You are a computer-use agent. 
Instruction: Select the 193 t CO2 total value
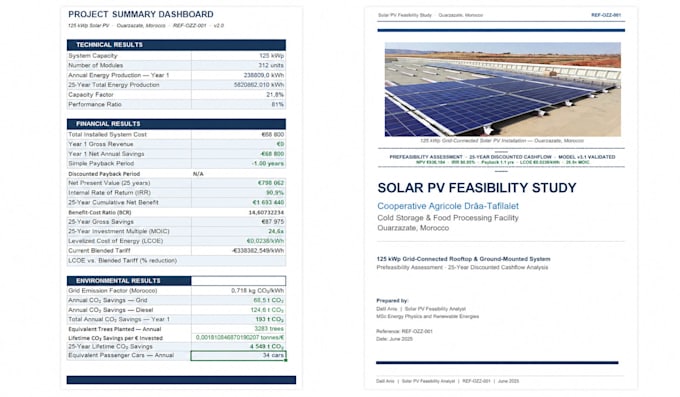pos(269,319)
